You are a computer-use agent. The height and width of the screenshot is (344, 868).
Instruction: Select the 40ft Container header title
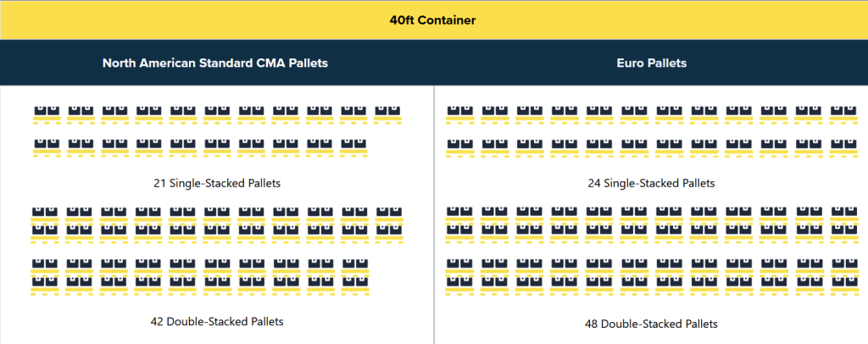point(433,20)
